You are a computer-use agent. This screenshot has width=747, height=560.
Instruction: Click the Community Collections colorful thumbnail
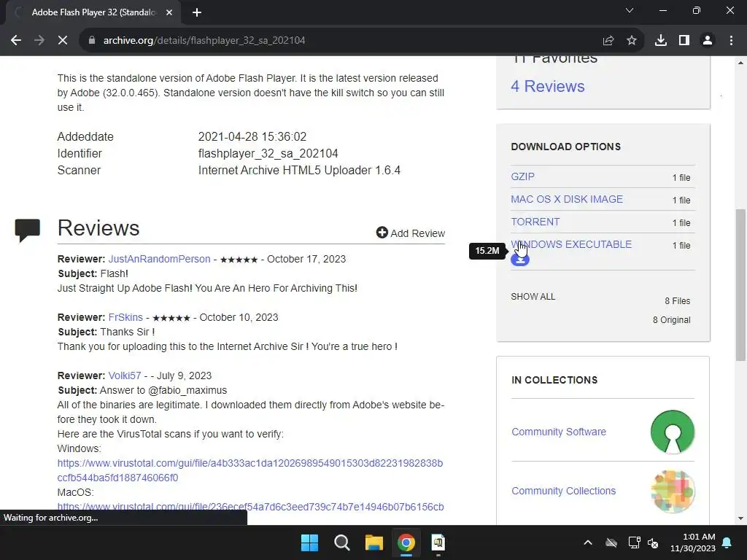(x=672, y=491)
